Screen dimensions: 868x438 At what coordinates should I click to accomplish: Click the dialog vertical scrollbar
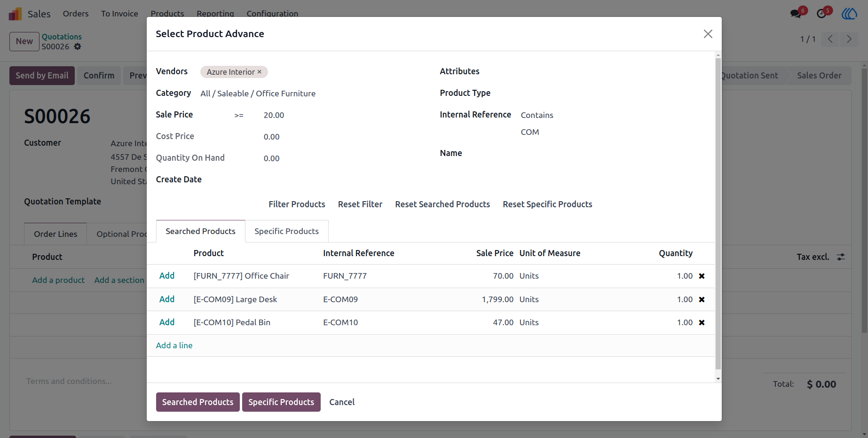coord(718,214)
